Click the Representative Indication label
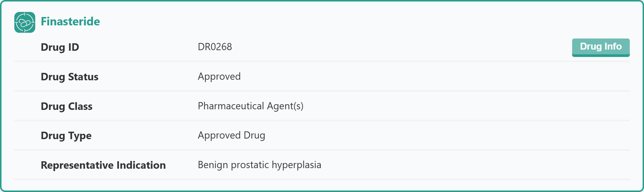 click(103, 165)
